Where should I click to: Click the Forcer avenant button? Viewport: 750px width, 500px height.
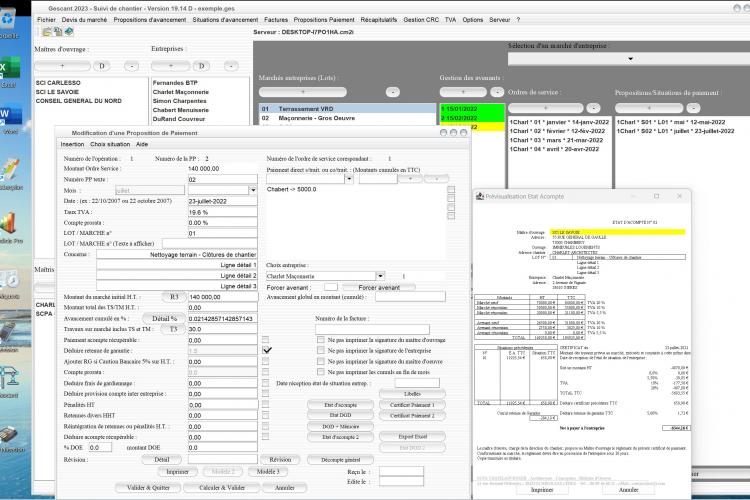(379, 287)
